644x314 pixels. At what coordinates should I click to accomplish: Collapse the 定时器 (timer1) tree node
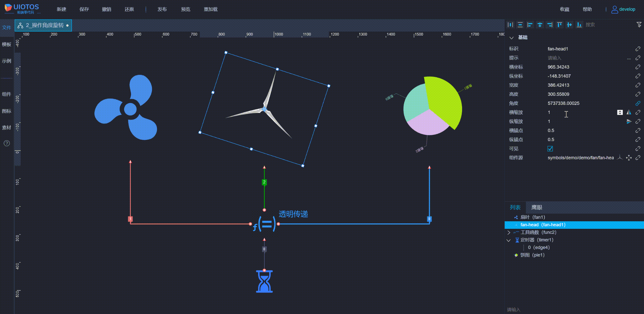tap(509, 240)
